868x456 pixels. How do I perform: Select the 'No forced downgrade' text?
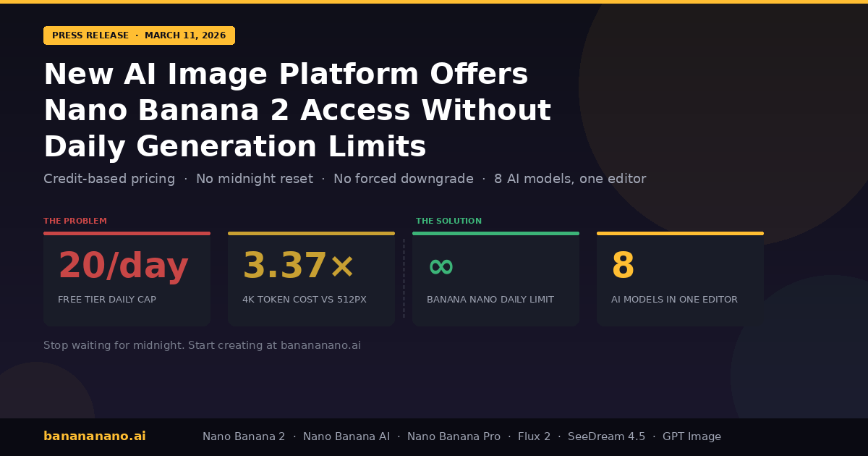tap(404, 179)
